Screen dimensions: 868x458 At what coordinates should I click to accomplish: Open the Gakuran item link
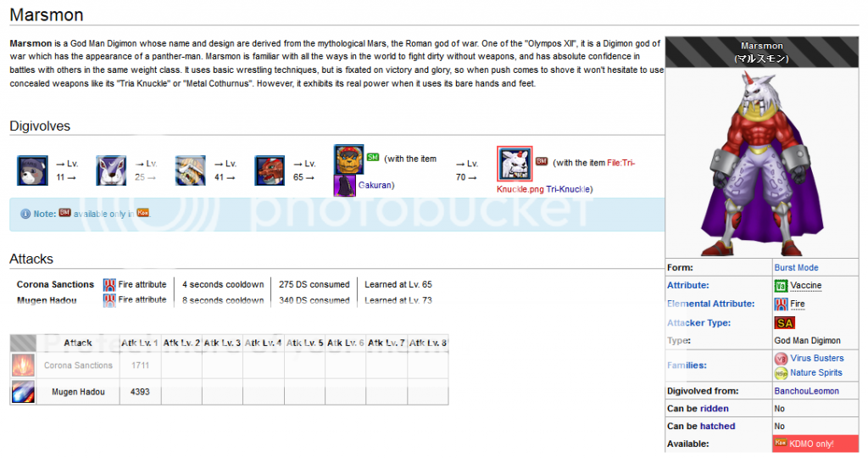click(375, 185)
